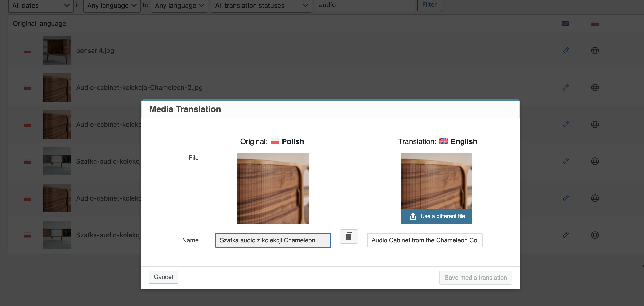Click the Media Translation dialog title
This screenshot has width=644, height=306.
185,109
